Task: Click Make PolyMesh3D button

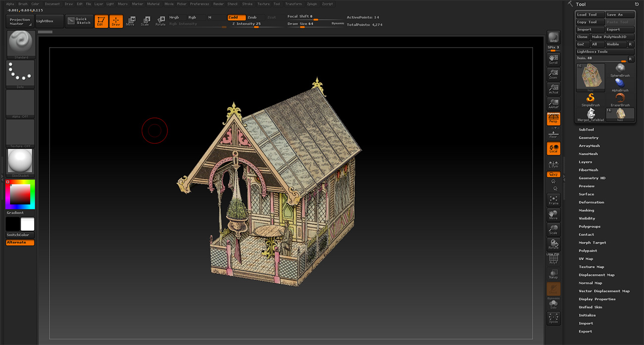Action: [x=612, y=37]
